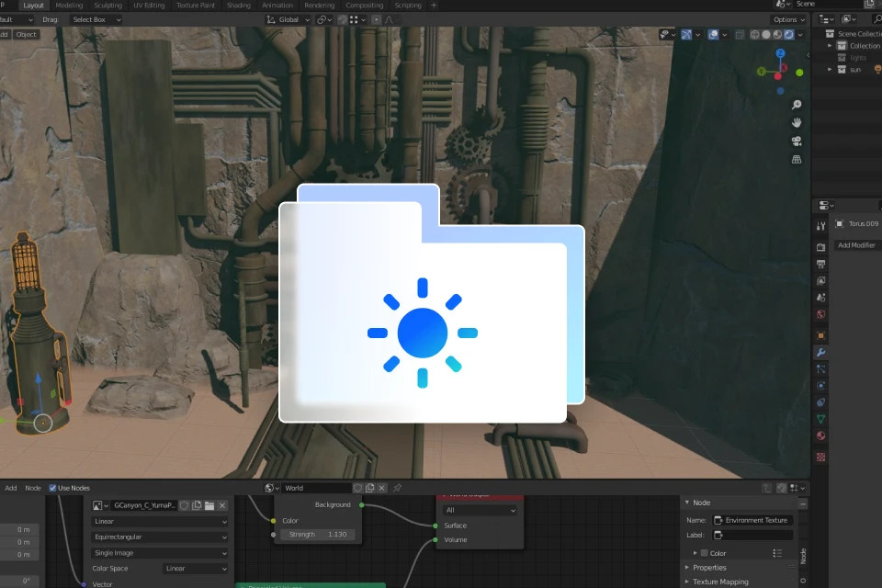Open the Particles properties tab

(x=820, y=369)
